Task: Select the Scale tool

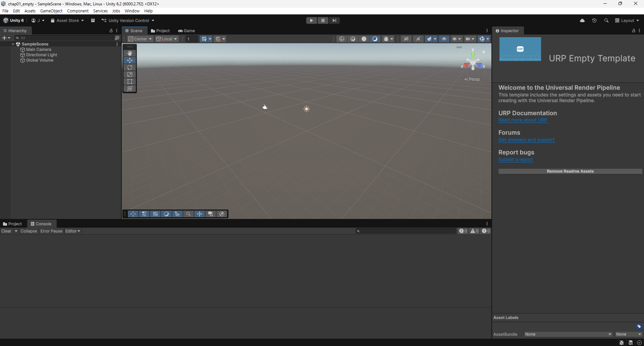Action: 130,74
